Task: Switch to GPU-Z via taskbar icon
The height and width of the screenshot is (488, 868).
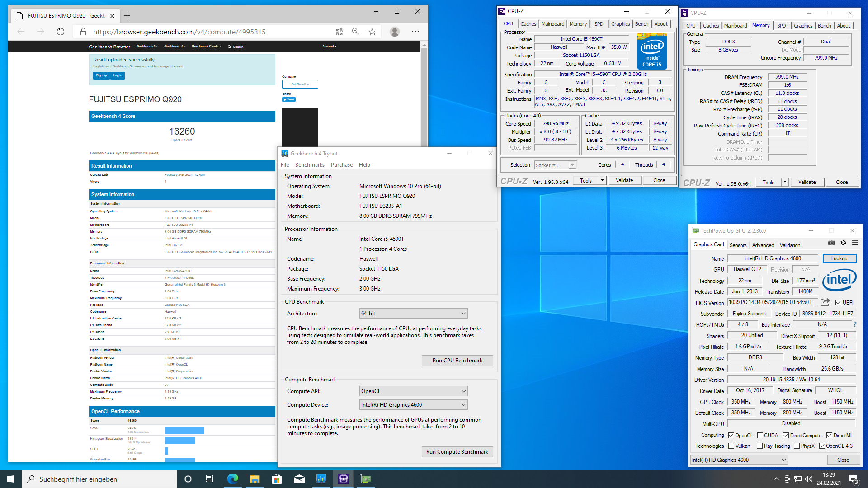Action: point(365,479)
